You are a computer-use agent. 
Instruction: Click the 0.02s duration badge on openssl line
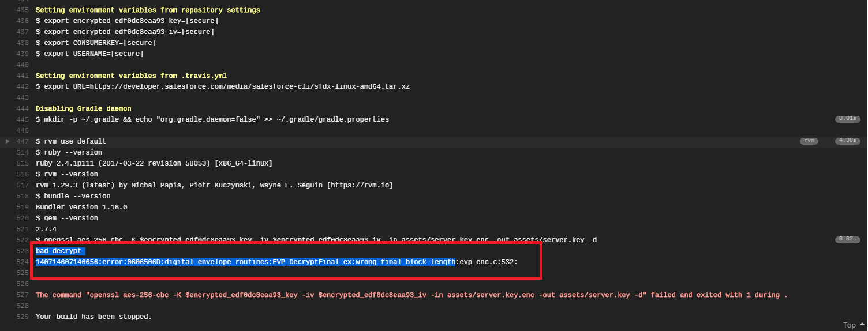pos(846,239)
